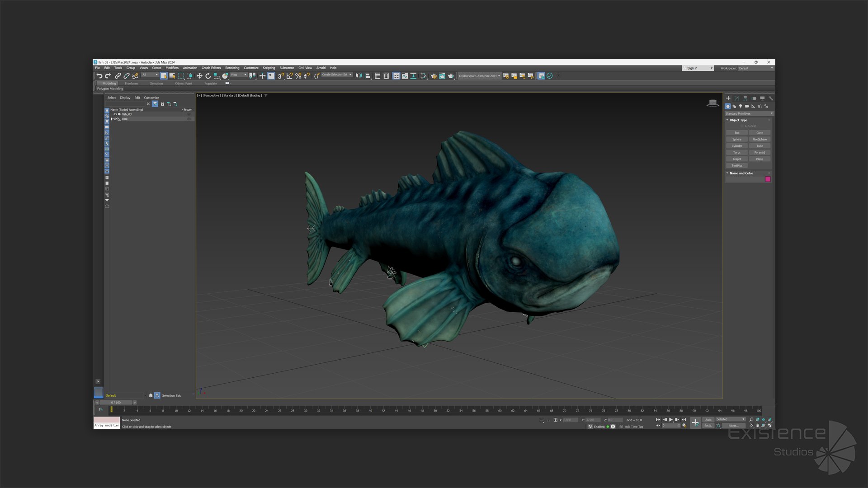Expand the root tree node

click(112, 119)
